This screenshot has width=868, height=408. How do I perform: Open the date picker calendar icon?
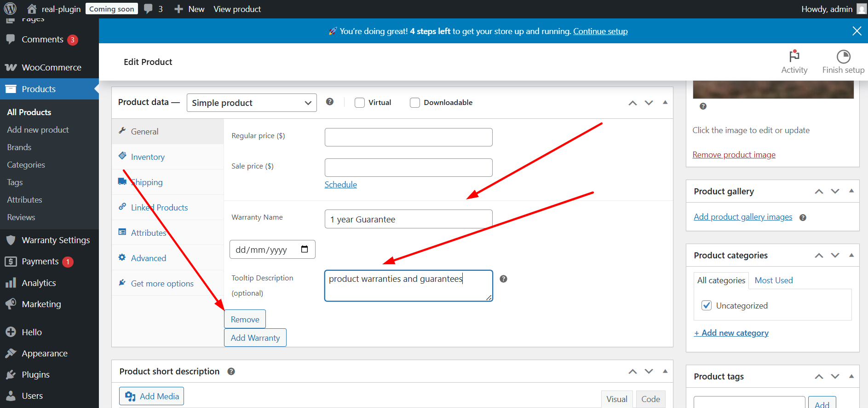click(x=304, y=249)
